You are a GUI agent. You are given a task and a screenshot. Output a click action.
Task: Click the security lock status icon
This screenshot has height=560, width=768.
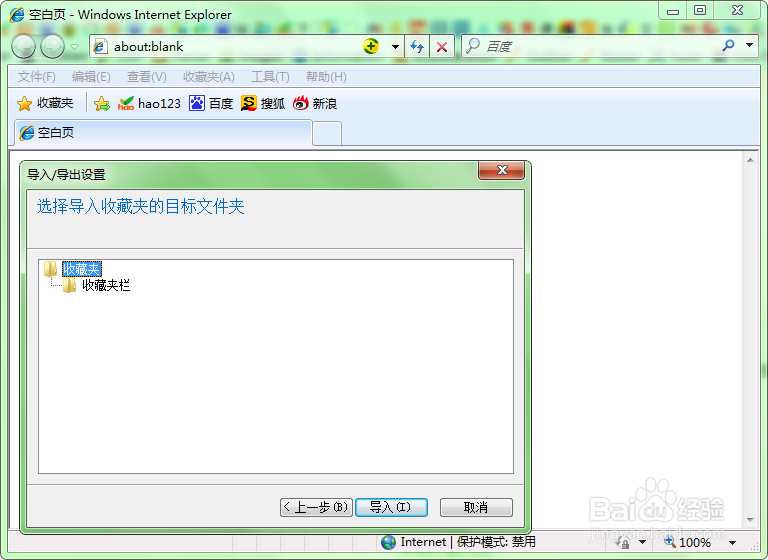(623, 542)
